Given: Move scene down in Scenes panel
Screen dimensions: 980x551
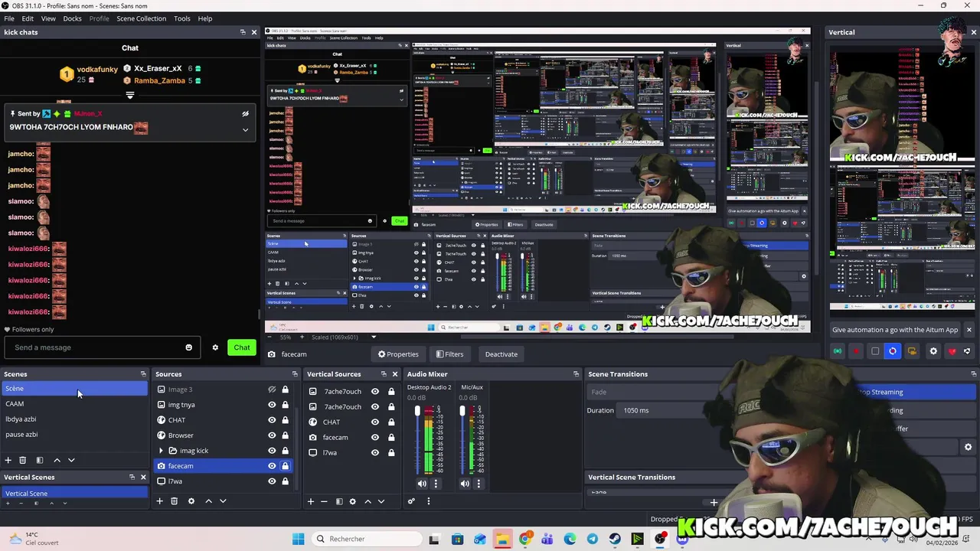Looking at the screenshot, I should point(71,460).
